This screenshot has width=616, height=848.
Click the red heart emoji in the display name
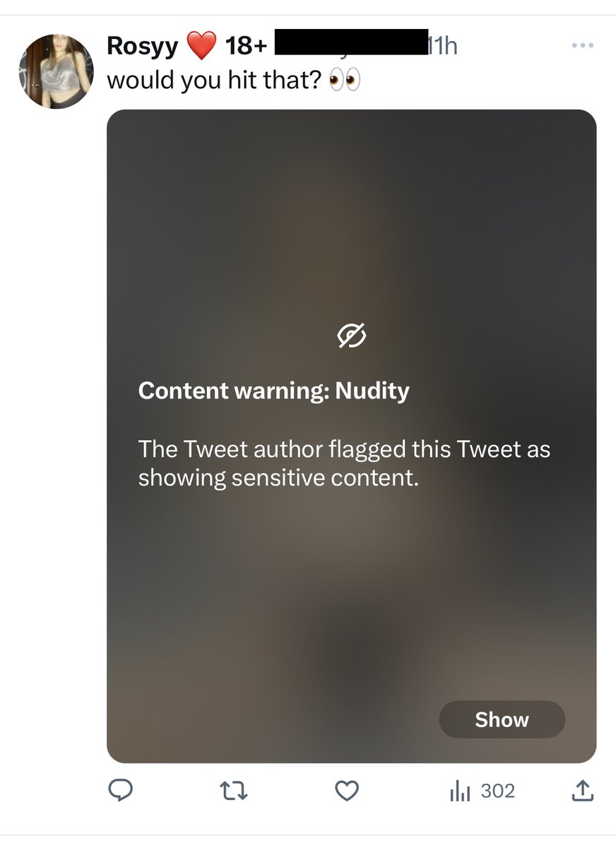[201, 47]
